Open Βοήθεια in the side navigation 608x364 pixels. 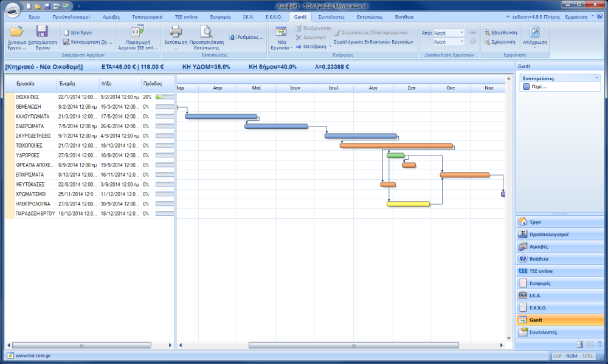point(561,258)
